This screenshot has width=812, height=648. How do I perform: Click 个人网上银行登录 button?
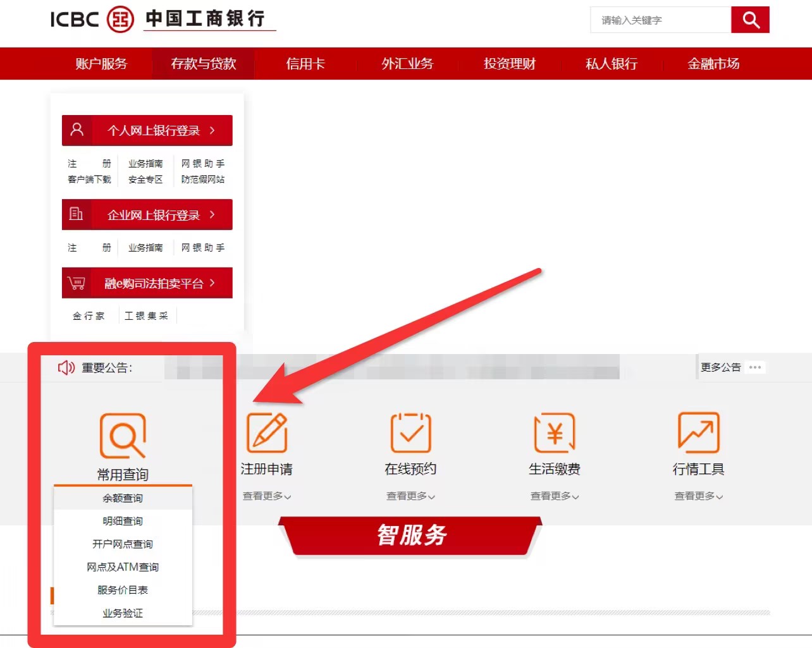pyautogui.click(x=147, y=130)
